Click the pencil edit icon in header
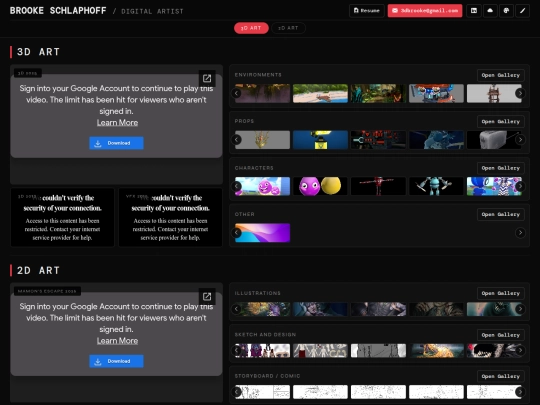This screenshot has height=405, width=540. coord(522,11)
